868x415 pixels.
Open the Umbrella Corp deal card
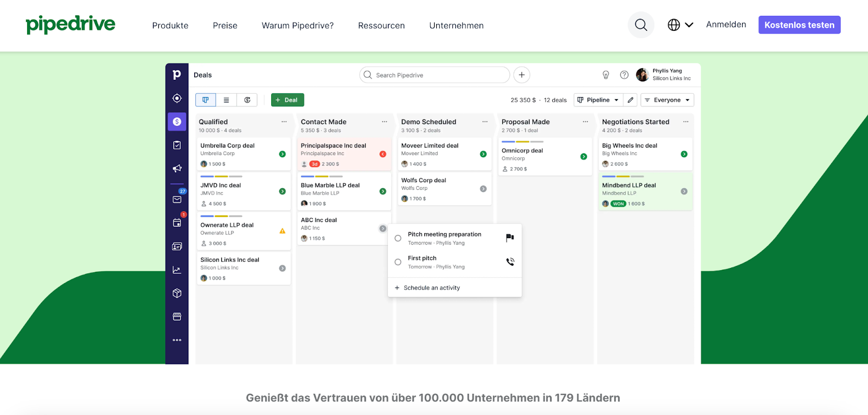pyautogui.click(x=244, y=154)
